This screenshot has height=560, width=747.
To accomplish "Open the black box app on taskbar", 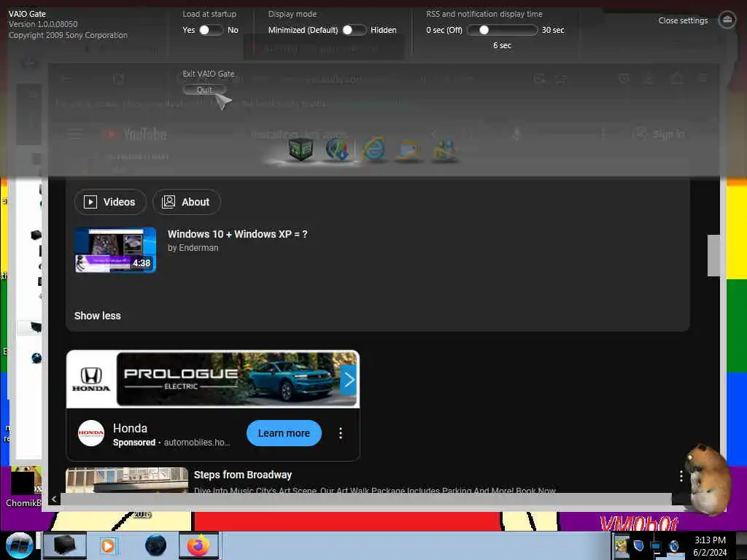I will (65, 545).
